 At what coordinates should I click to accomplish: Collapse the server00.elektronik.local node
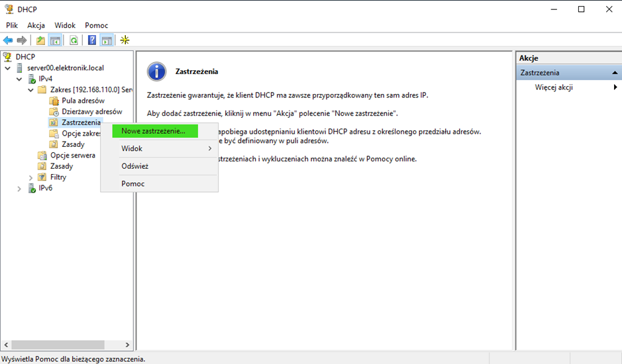(x=7, y=68)
